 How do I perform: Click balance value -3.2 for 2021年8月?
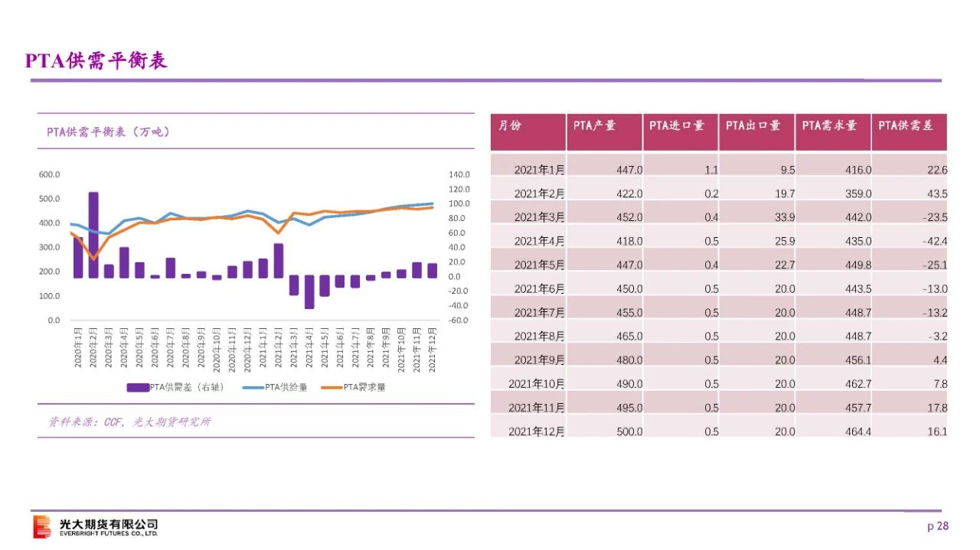(938, 336)
